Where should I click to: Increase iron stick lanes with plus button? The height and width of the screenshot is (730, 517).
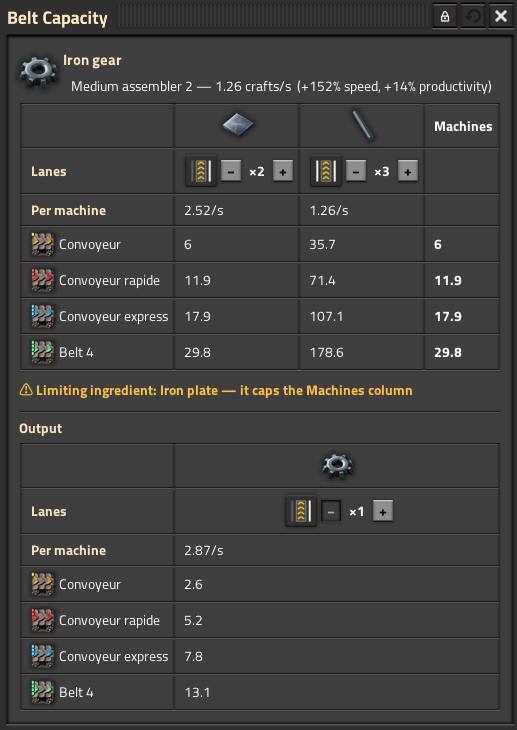[x=408, y=171]
